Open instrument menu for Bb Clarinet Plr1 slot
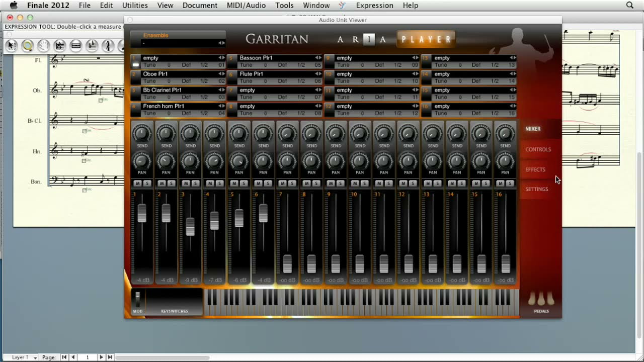This screenshot has height=362, width=644. coord(221,90)
